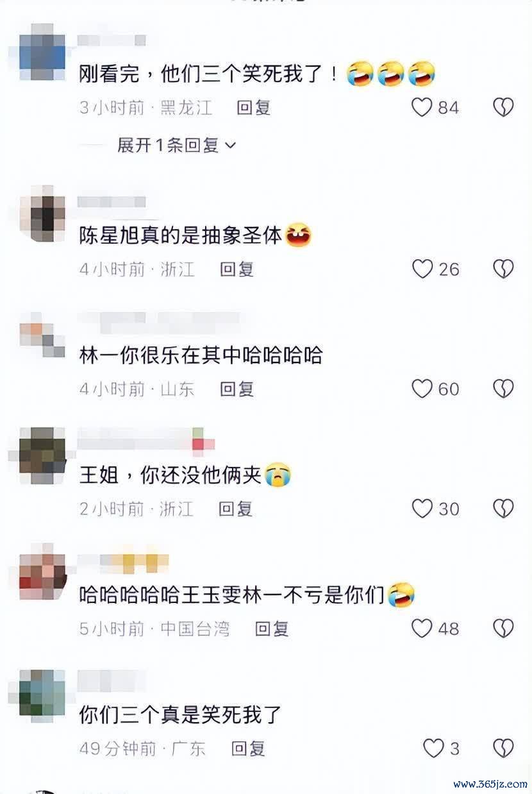Tap broken heart on 陈星旭 comment
Viewport: 532px width, 794px height.
pyautogui.click(x=503, y=269)
